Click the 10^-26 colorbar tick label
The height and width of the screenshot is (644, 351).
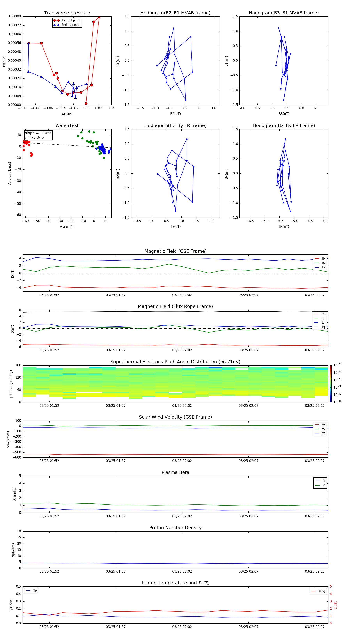pyautogui.click(x=337, y=365)
